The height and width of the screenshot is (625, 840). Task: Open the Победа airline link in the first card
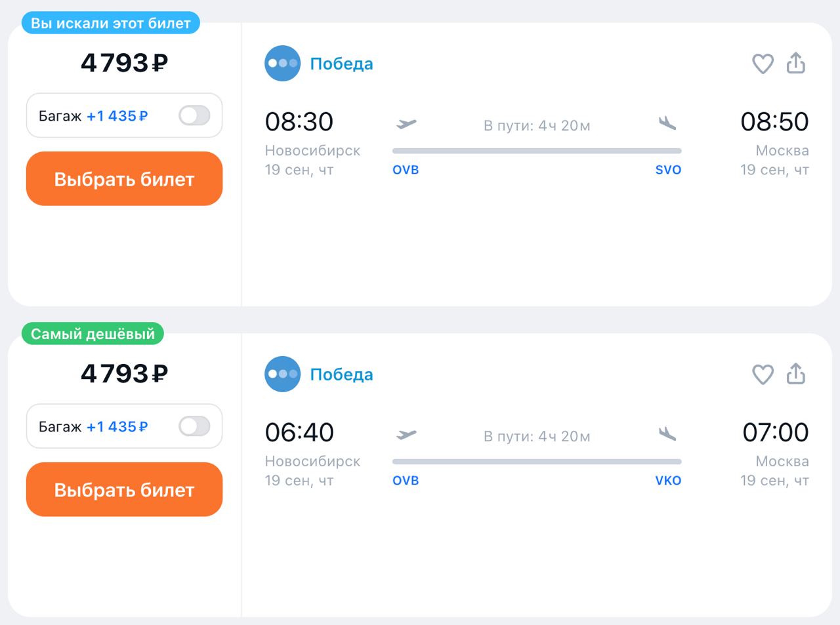click(x=341, y=64)
